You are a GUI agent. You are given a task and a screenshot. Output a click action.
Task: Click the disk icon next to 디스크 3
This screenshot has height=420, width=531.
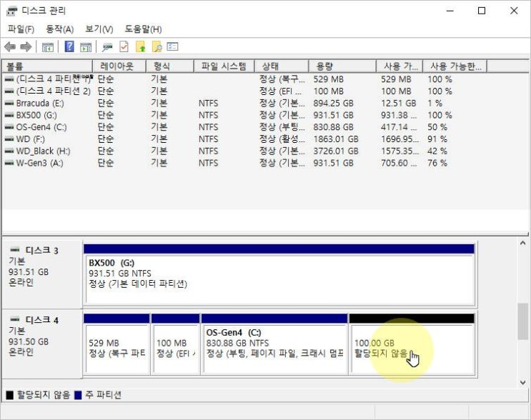pos(15,250)
